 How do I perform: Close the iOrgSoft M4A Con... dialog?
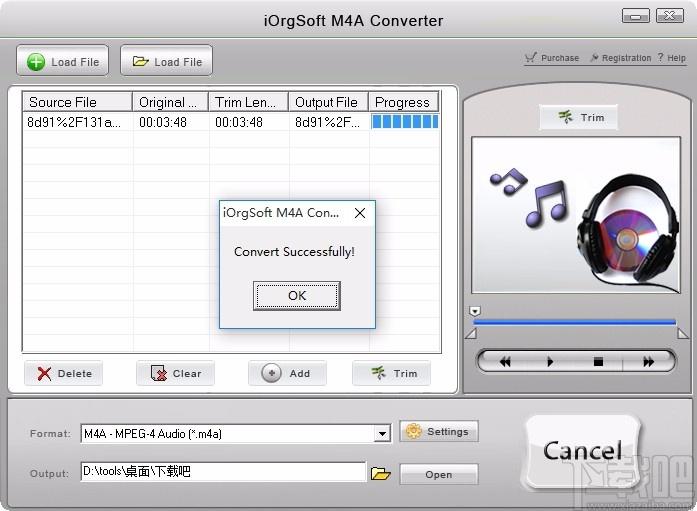360,213
